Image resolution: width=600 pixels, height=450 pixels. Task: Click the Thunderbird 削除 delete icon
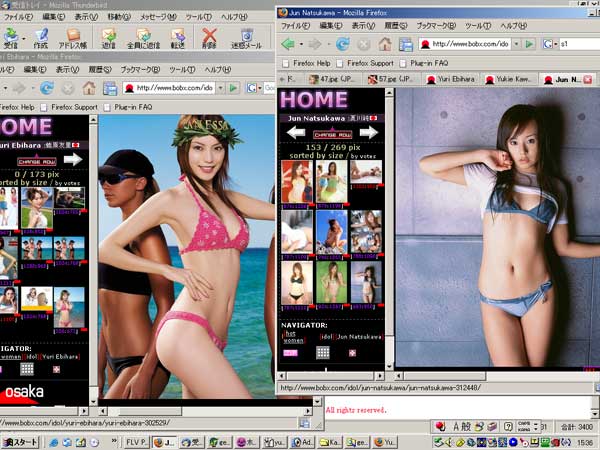tap(209, 38)
